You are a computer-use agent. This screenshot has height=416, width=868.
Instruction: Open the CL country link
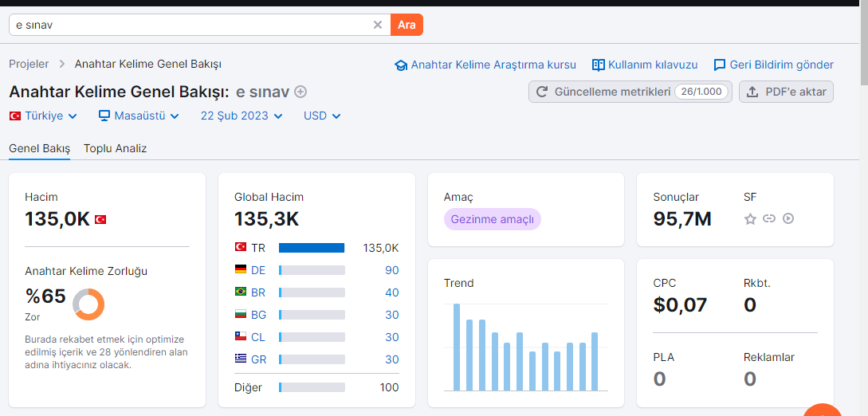click(258, 337)
